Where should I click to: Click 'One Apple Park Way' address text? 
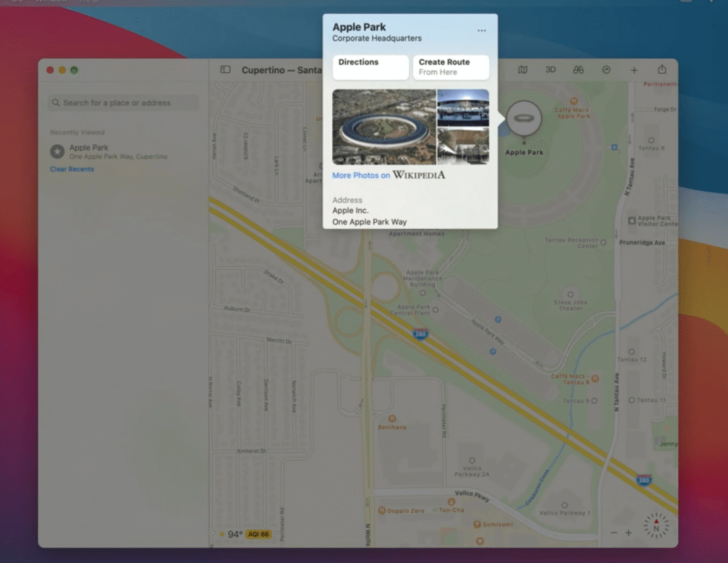tap(369, 222)
